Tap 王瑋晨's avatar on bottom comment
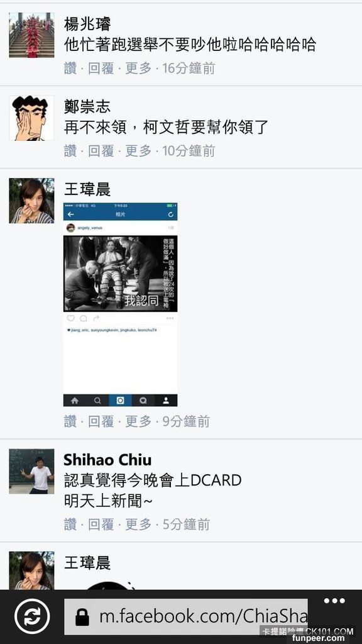 (x=31, y=570)
